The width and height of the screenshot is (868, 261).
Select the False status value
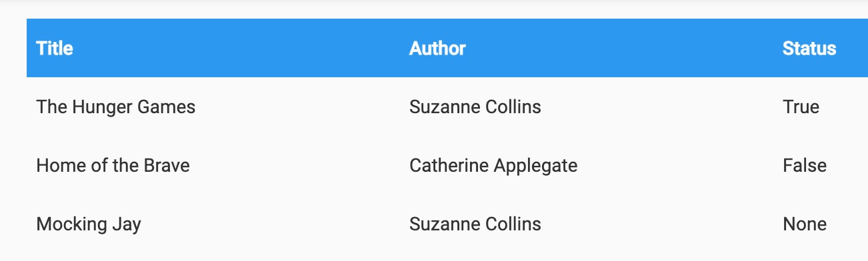805,165
